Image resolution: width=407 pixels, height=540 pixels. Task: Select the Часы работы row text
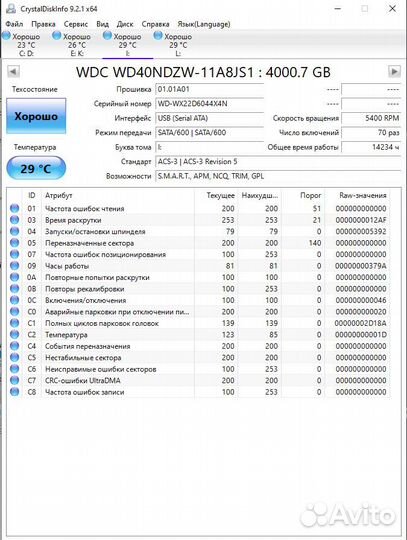67,266
